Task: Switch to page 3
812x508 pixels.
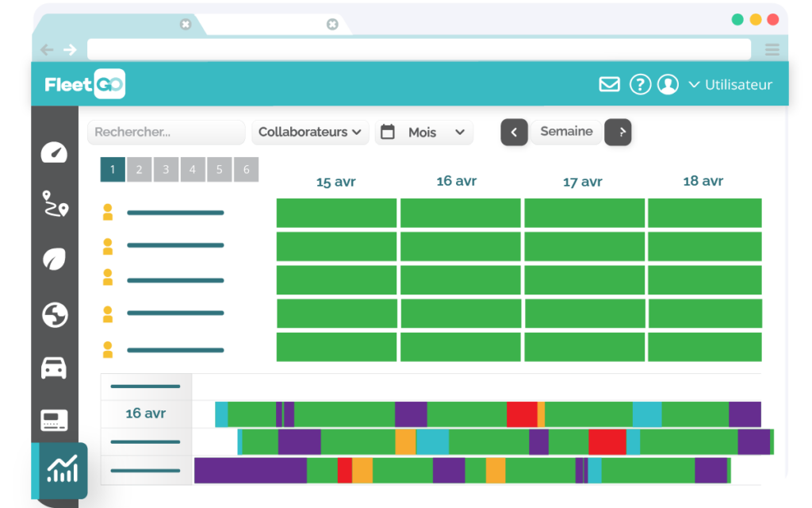Action: pyautogui.click(x=166, y=170)
